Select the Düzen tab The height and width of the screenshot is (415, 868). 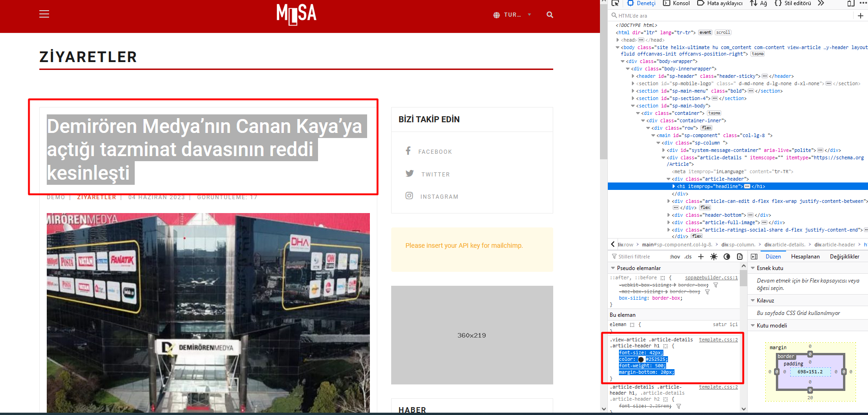(773, 257)
